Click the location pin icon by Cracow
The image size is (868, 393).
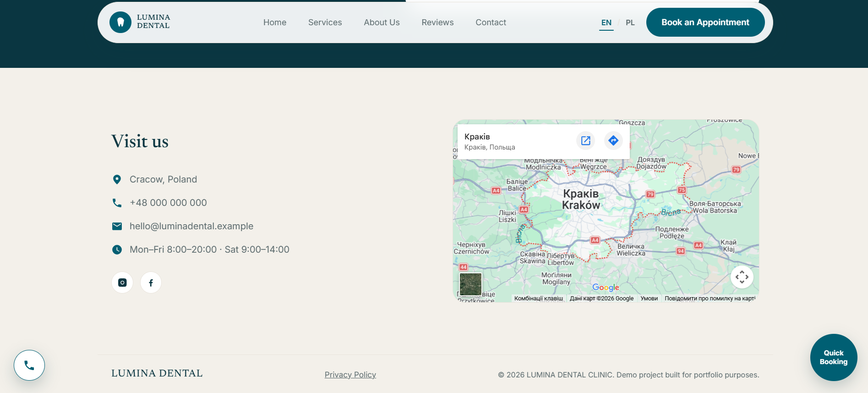tap(117, 179)
